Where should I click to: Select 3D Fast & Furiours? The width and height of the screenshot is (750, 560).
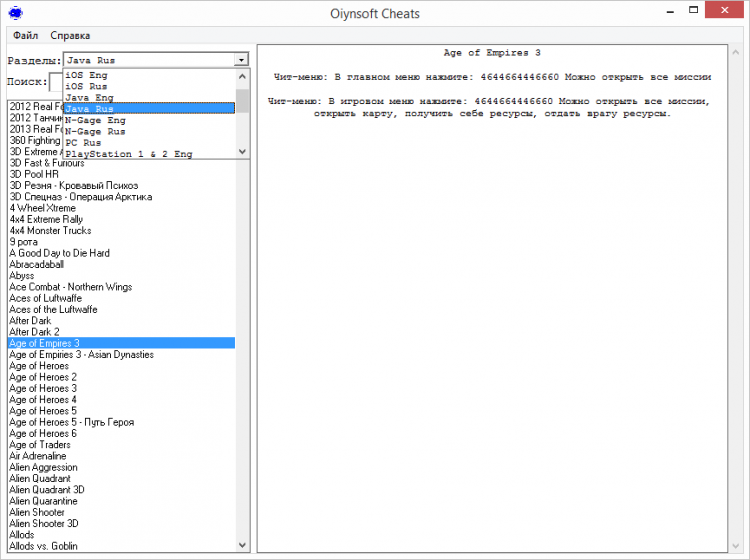(122, 163)
